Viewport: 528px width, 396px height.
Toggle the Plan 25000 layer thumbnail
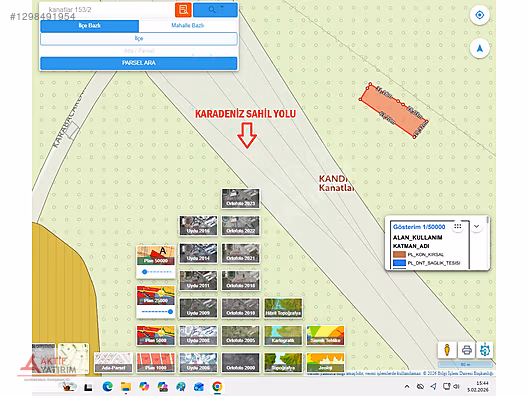click(x=156, y=295)
